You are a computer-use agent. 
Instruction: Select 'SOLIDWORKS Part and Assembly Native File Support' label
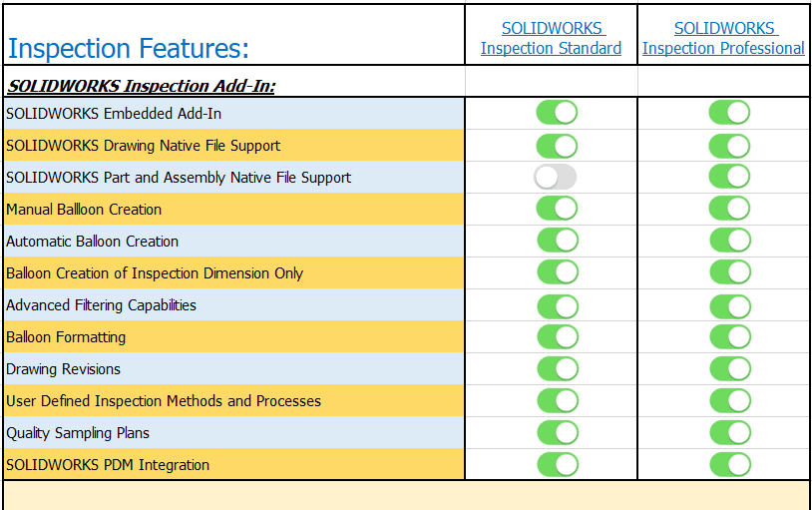pos(179,178)
